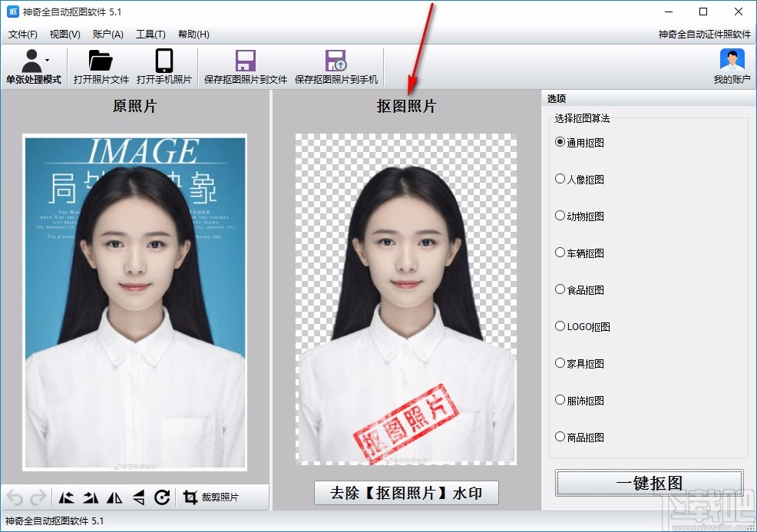This screenshot has width=757, height=532.
Task: Open the 裁剪照片 crop tool
Action: pos(209,497)
